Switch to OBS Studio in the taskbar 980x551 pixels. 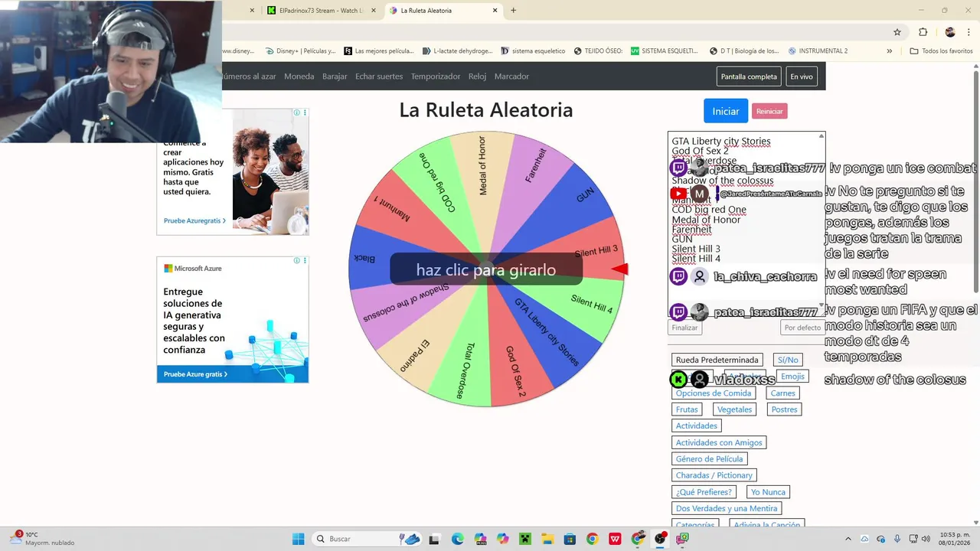pyautogui.click(x=660, y=539)
